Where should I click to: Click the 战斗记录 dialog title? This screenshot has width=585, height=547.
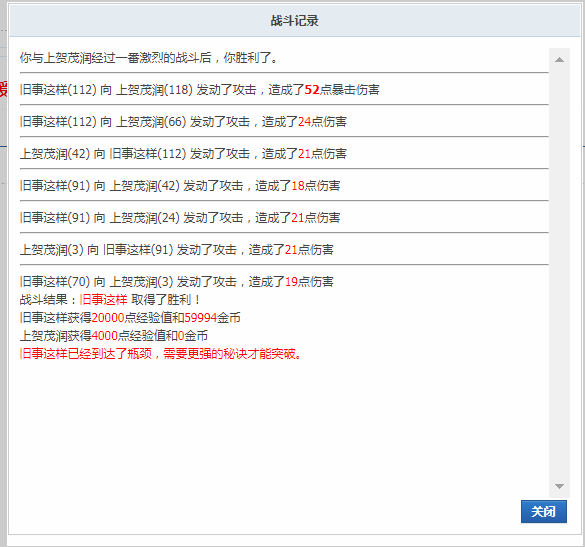click(294, 21)
